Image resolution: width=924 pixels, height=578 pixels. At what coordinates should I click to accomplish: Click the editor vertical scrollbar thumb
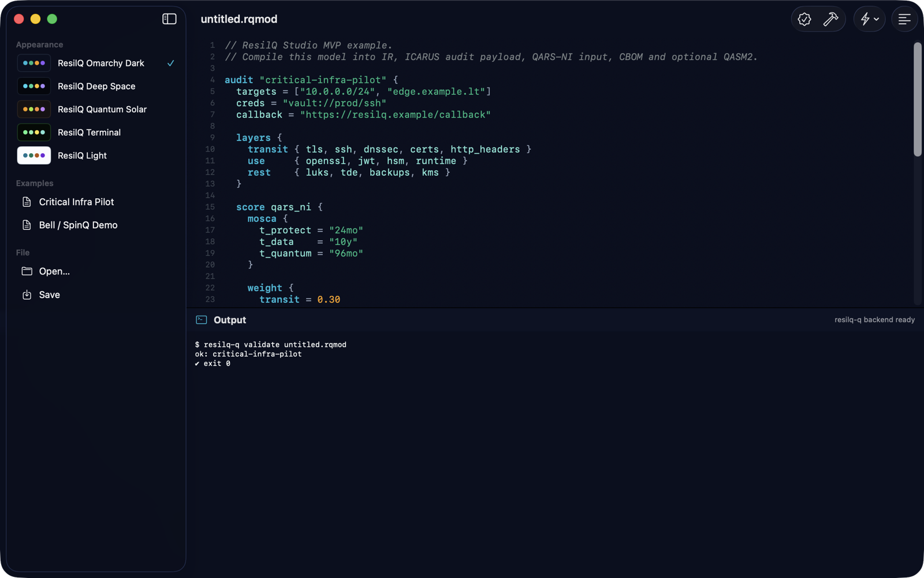917,99
